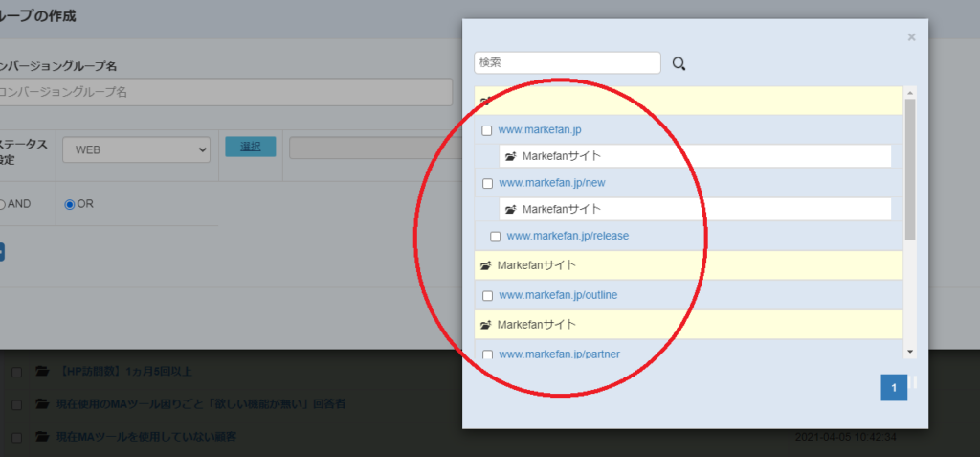The height and width of the screenshot is (457, 980).
Task: Click the folder icon in the yellow Markefanサイト row above /partner
Action: pyautogui.click(x=485, y=326)
